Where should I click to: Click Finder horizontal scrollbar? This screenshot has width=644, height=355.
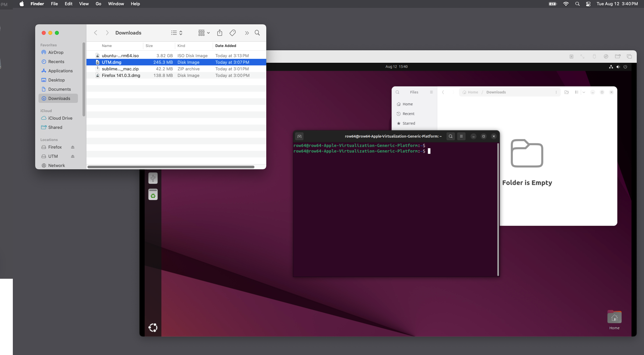pos(171,167)
